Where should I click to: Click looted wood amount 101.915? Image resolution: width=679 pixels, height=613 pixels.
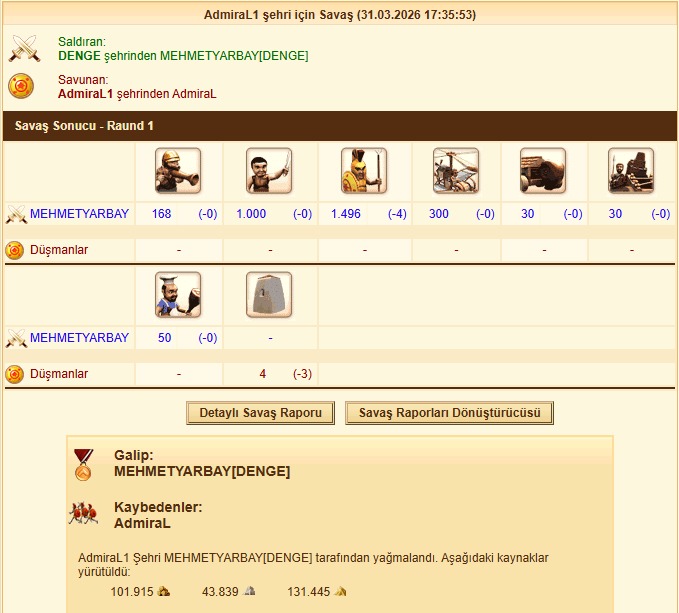point(132,592)
